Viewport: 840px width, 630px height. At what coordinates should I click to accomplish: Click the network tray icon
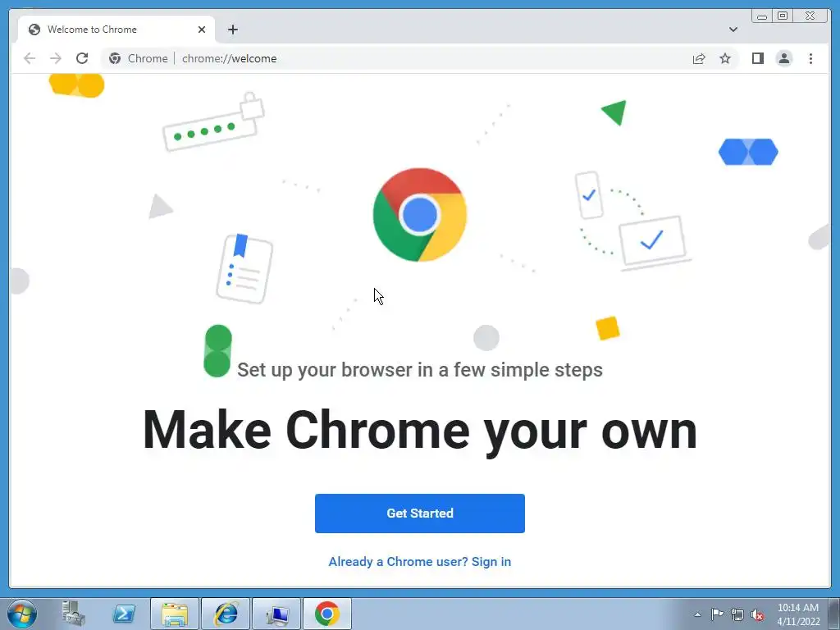click(x=737, y=614)
